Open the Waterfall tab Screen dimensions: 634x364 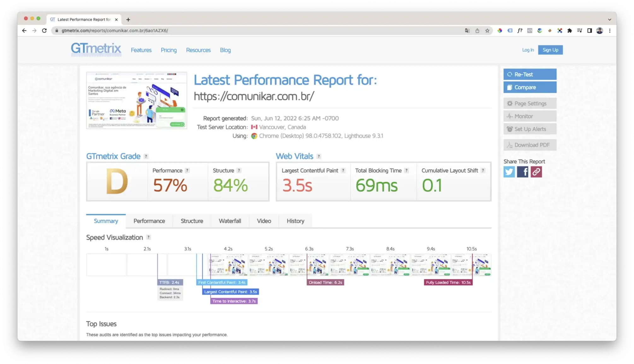pos(230,221)
